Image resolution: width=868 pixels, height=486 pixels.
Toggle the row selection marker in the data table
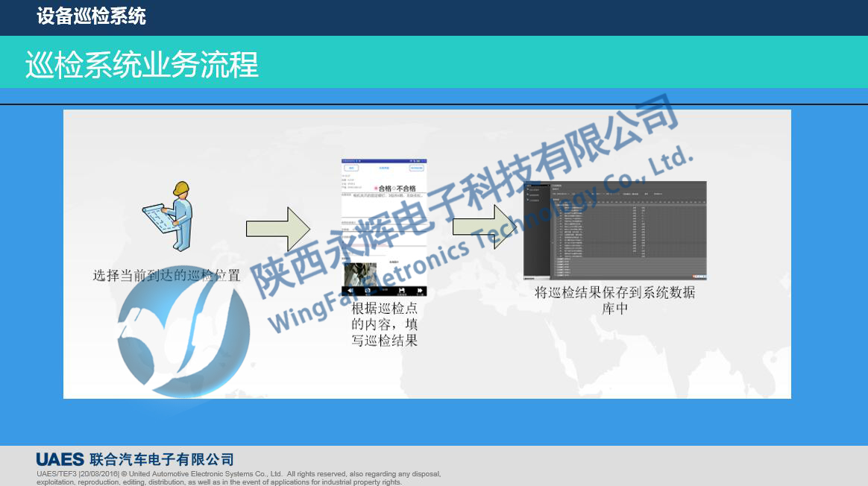tap(553, 242)
